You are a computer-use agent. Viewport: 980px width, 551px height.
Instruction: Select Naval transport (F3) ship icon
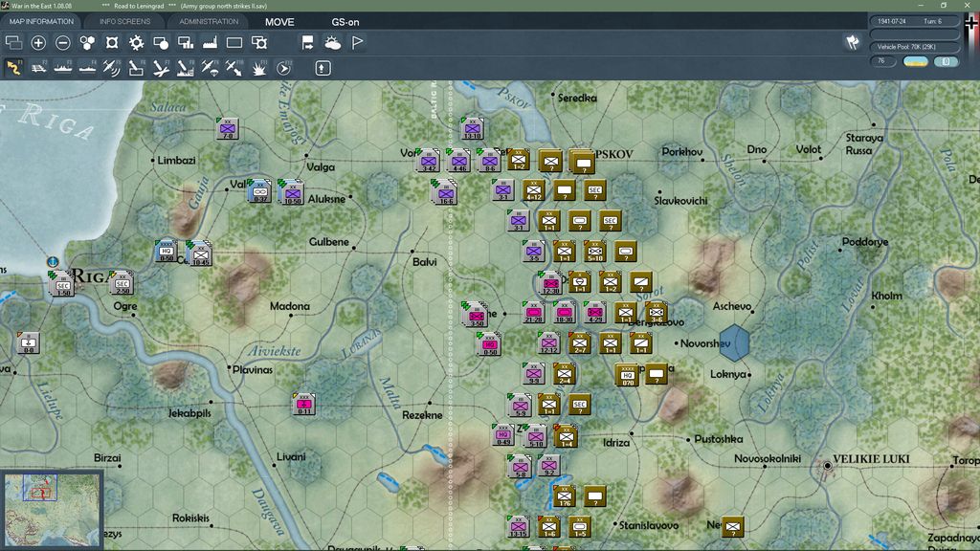[62, 68]
